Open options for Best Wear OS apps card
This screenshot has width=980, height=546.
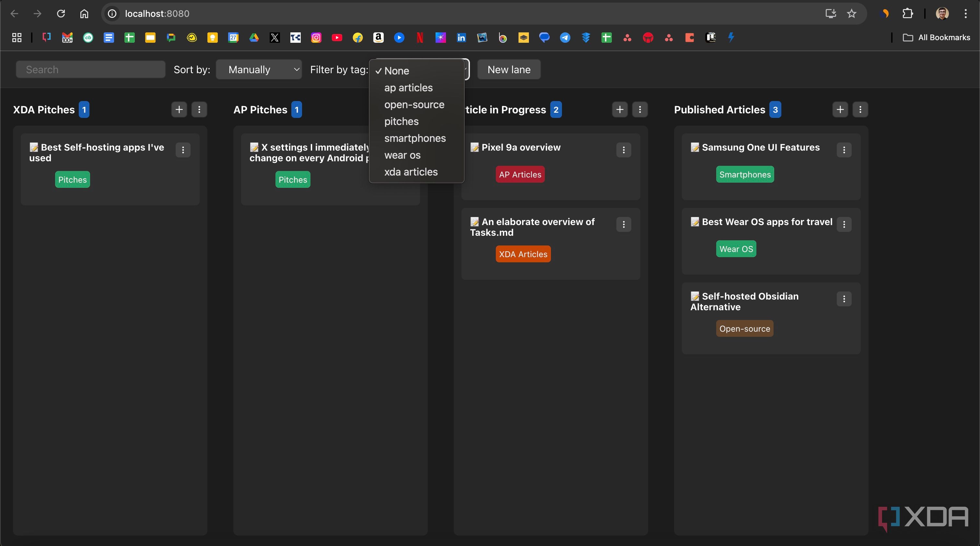[844, 224]
